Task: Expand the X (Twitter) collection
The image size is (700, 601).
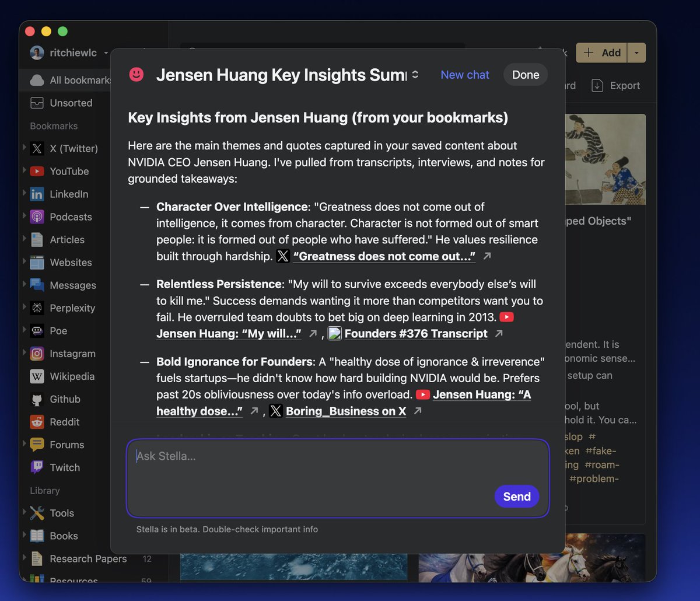Action: [x=24, y=146]
